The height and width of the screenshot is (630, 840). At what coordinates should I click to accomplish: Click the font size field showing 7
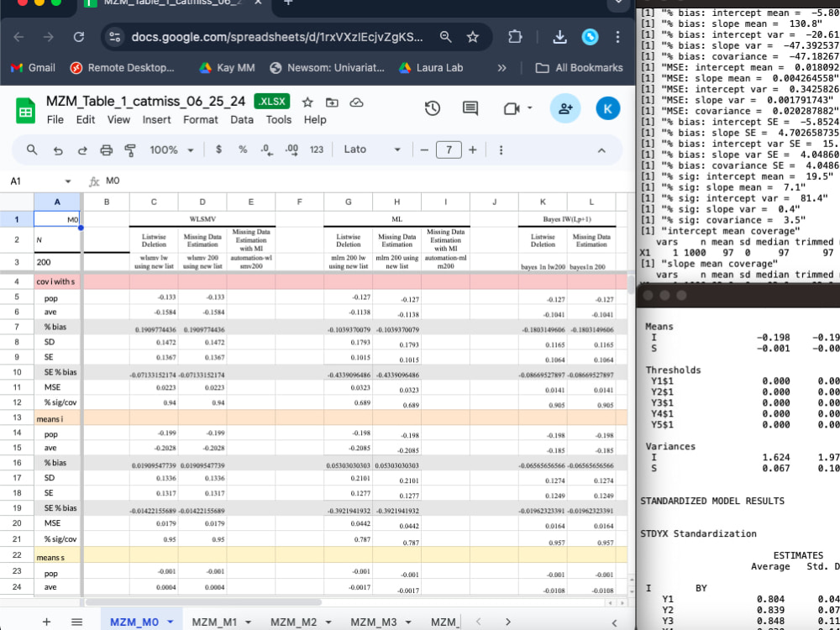[x=449, y=150]
